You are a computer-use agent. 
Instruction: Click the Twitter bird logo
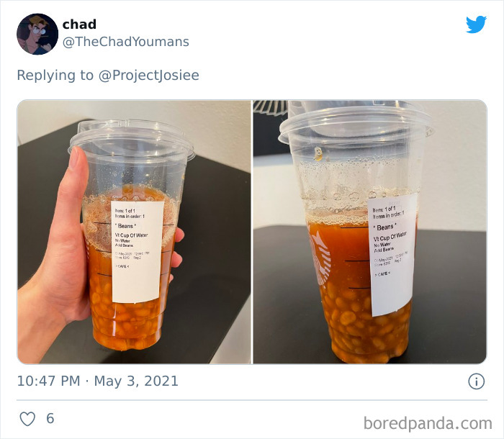[x=476, y=24]
